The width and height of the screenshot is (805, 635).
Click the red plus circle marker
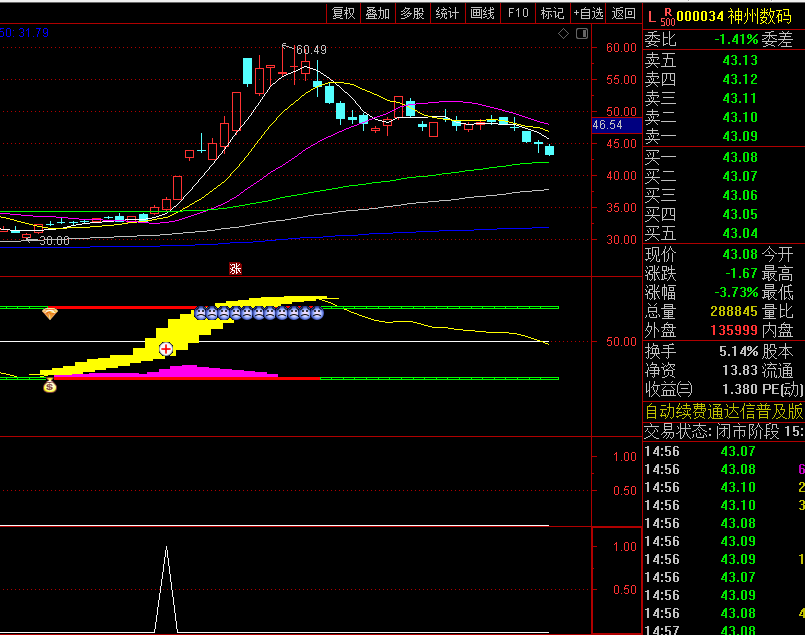[166, 349]
